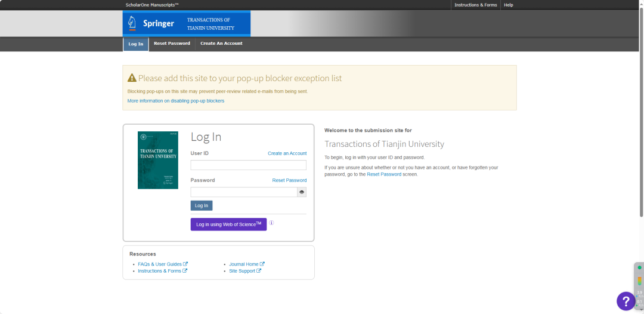The image size is (644, 314).
Task: Click the pop-up blocker exception list heading
Action: tap(240, 78)
